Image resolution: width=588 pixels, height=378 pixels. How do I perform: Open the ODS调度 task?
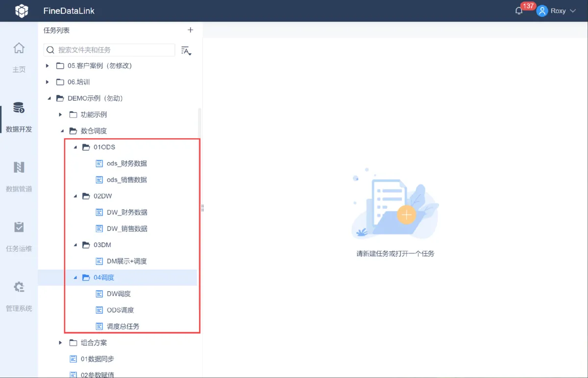click(x=121, y=310)
